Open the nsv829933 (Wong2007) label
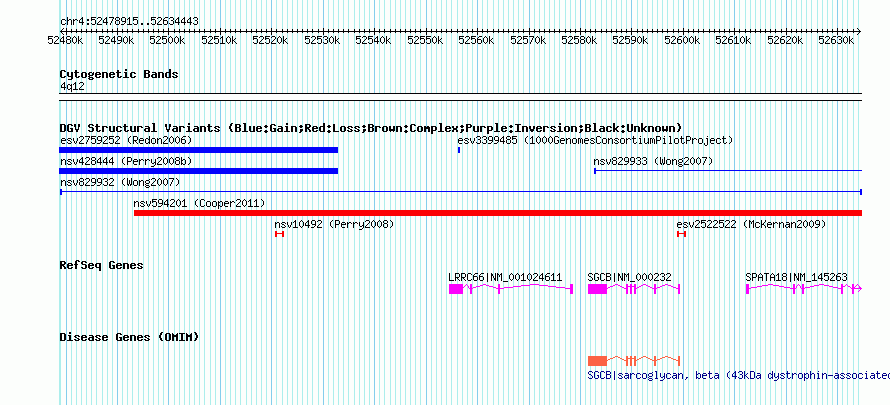Screen dimensions: 890x405 [x=653, y=161]
